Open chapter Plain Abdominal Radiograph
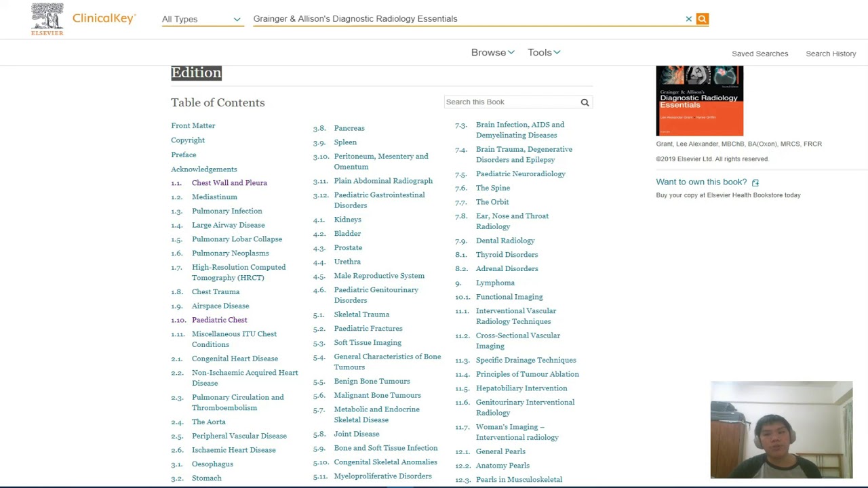The image size is (868, 488). coord(383,181)
